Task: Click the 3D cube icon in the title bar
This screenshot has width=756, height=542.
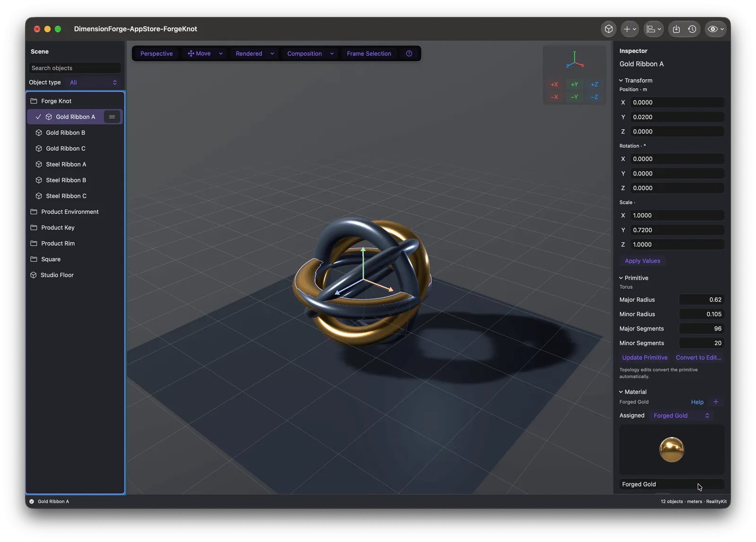Action: tap(609, 29)
